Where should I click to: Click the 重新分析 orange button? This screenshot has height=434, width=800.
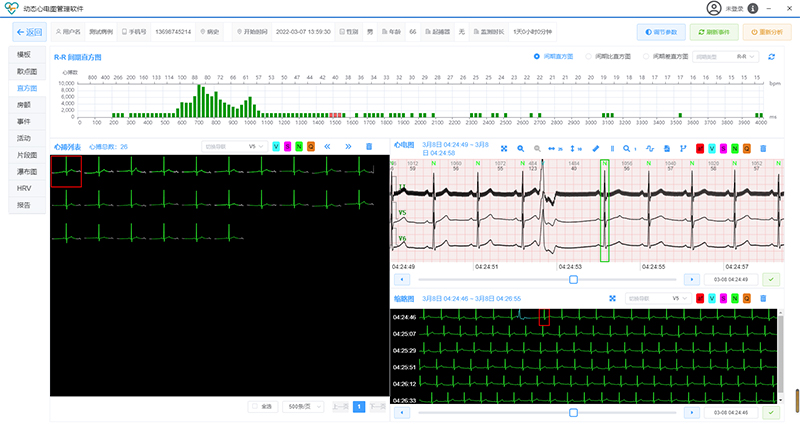point(765,32)
